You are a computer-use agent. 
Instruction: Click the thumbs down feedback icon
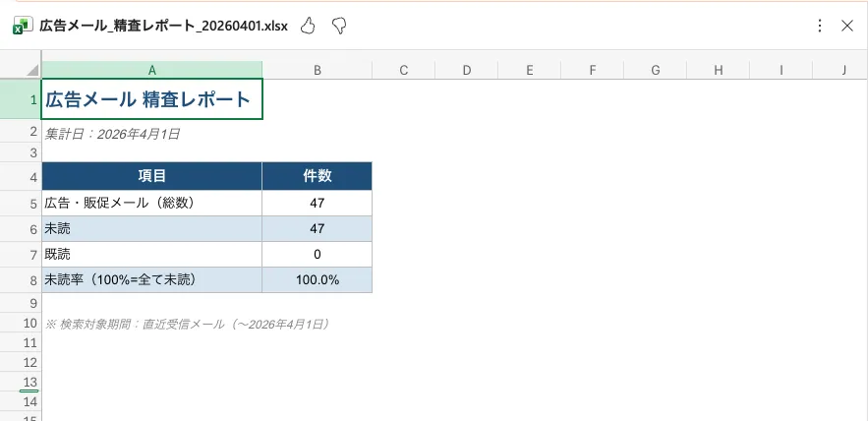[x=339, y=26]
